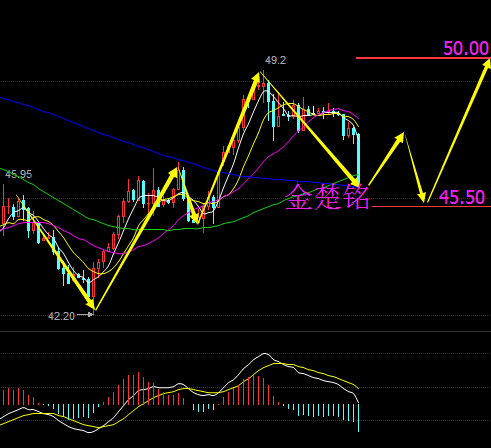The image size is (491, 448).
Task: Click the peak of white MACD line
Action: pos(265,354)
